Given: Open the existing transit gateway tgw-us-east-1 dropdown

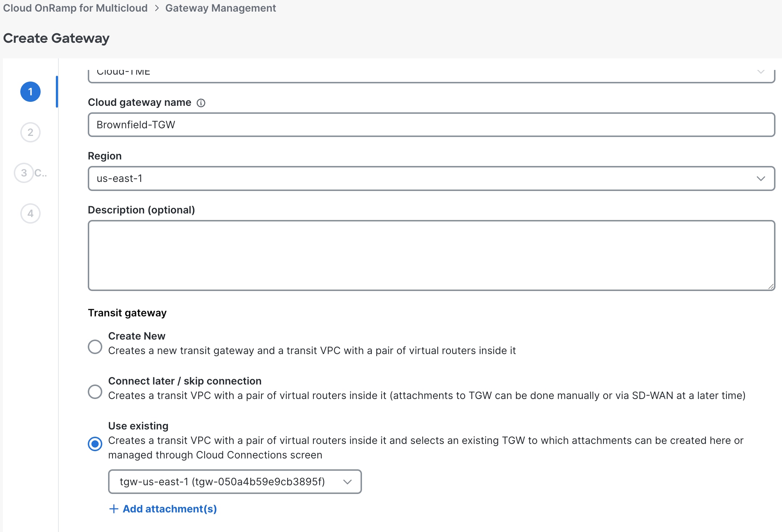Looking at the screenshot, I should pos(235,482).
